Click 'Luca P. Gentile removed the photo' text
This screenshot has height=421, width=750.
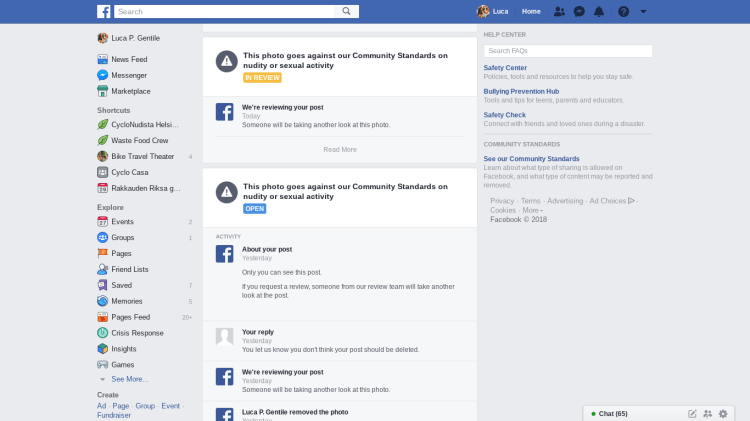[x=295, y=412]
